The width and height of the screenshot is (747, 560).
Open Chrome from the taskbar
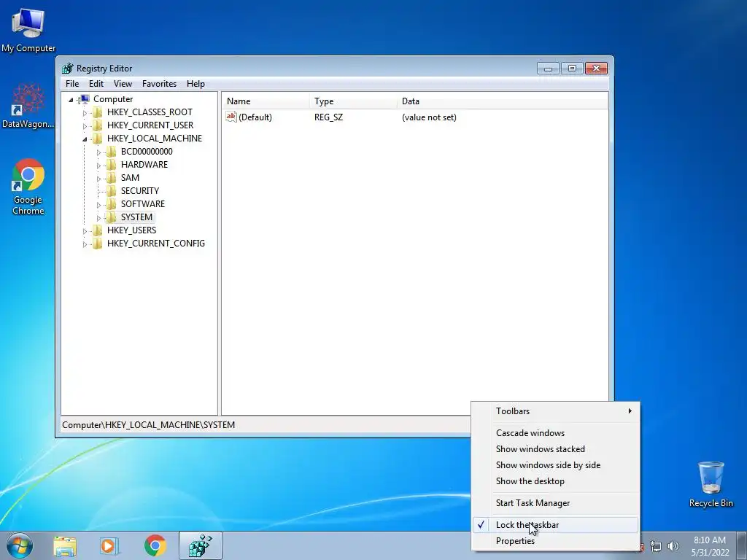[155, 545]
